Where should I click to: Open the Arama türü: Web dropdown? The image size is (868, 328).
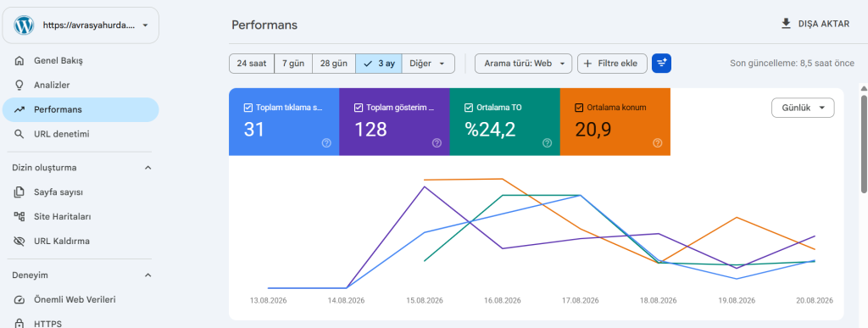(x=523, y=63)
